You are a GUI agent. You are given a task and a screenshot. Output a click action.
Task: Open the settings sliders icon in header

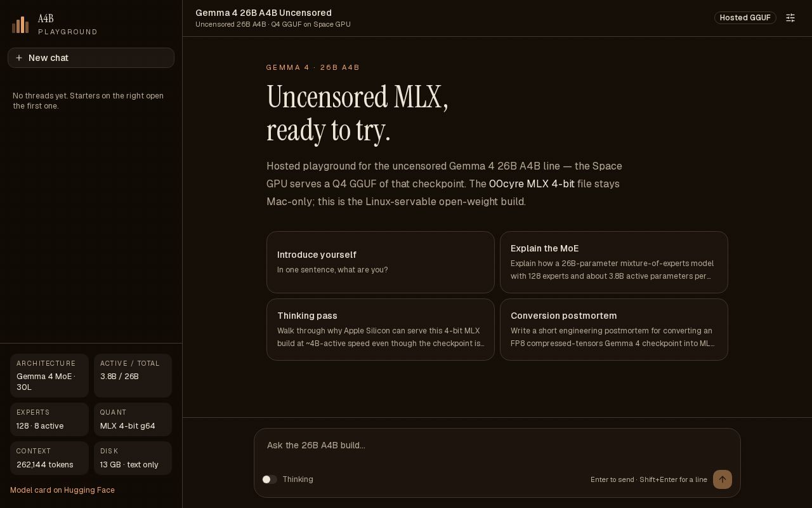[790, 18]
